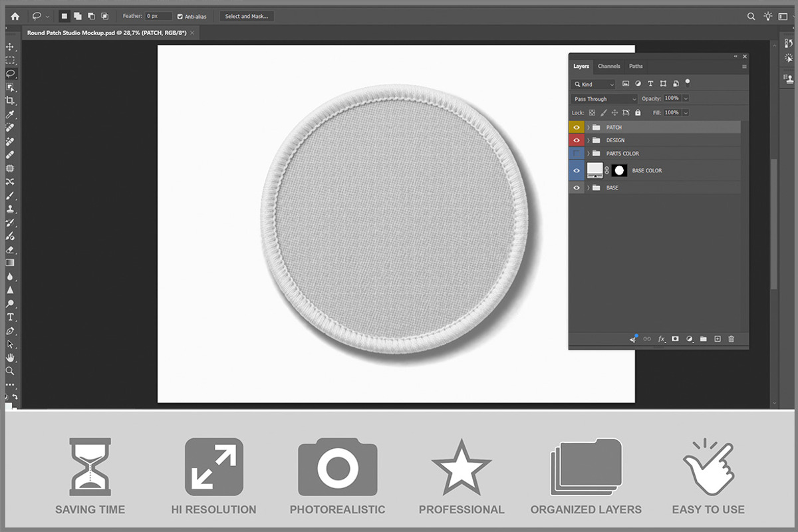Select the Eyedropper tool

[x=10, y=114]
